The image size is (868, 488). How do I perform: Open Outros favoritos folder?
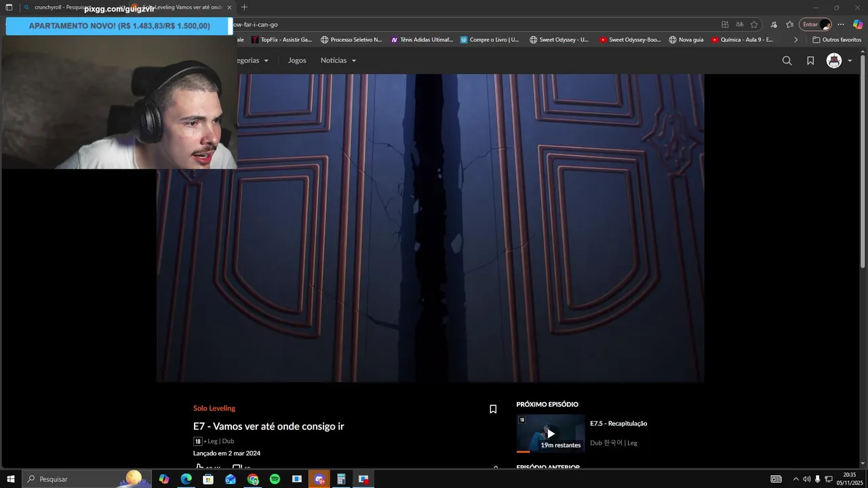[837, 40]
